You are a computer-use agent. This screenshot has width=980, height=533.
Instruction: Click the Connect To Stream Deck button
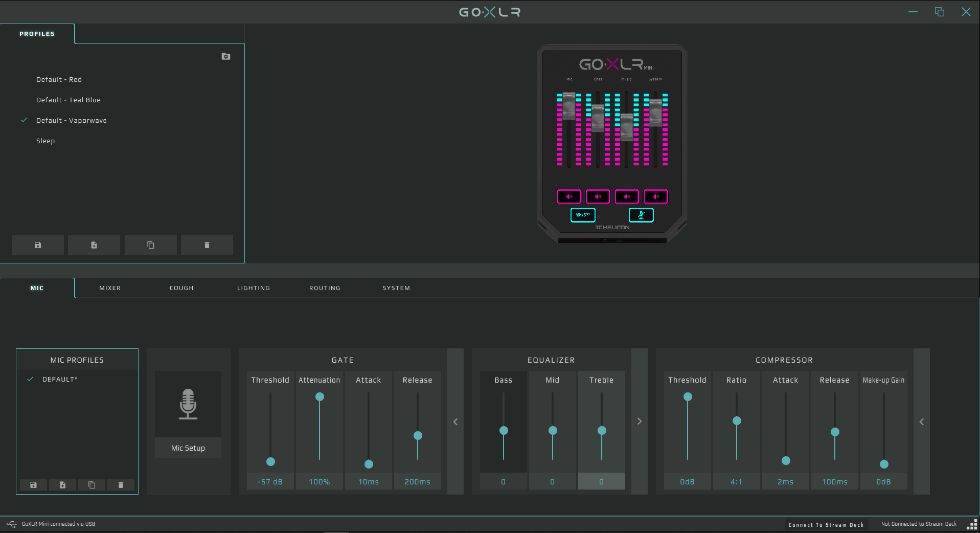click(x=826, y=524)
